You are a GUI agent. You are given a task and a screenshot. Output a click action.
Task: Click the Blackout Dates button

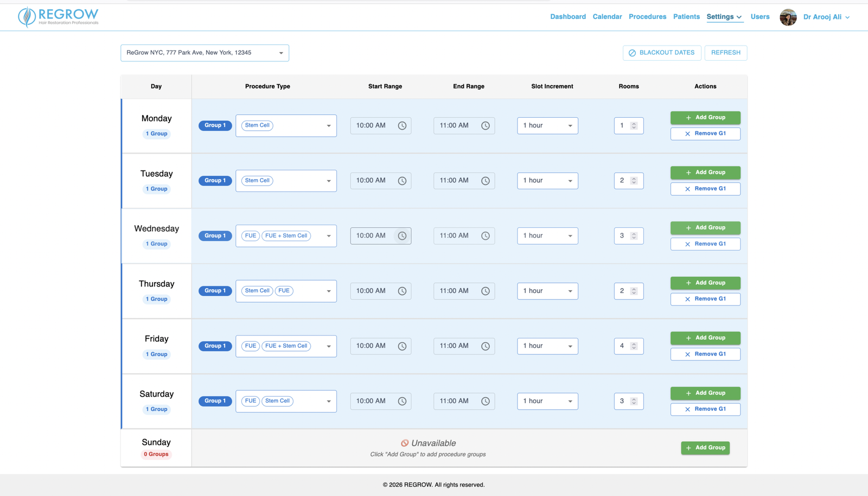click(x=662, y=53)
